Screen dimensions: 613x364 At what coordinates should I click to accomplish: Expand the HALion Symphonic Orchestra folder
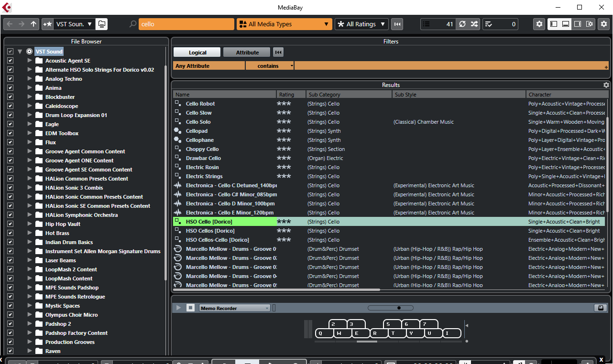pyautogui.click(x=30, y=215)
